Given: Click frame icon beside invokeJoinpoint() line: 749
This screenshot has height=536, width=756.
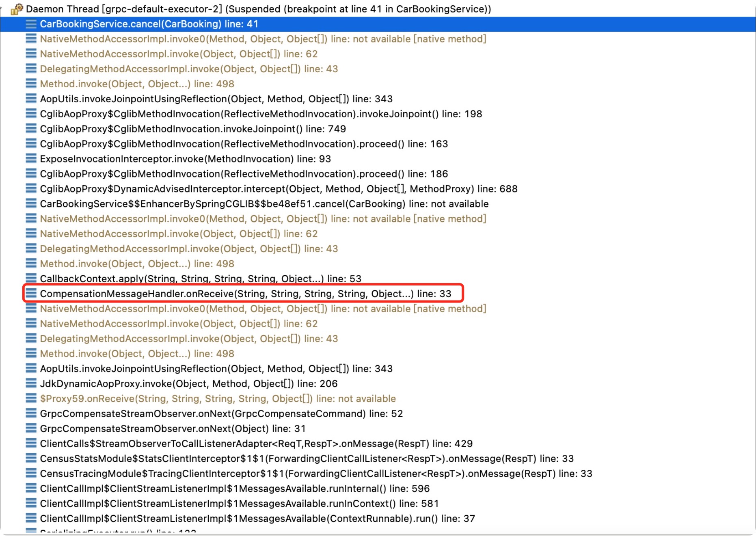Looking at the screenshot, I should click(x=31, y=129).
